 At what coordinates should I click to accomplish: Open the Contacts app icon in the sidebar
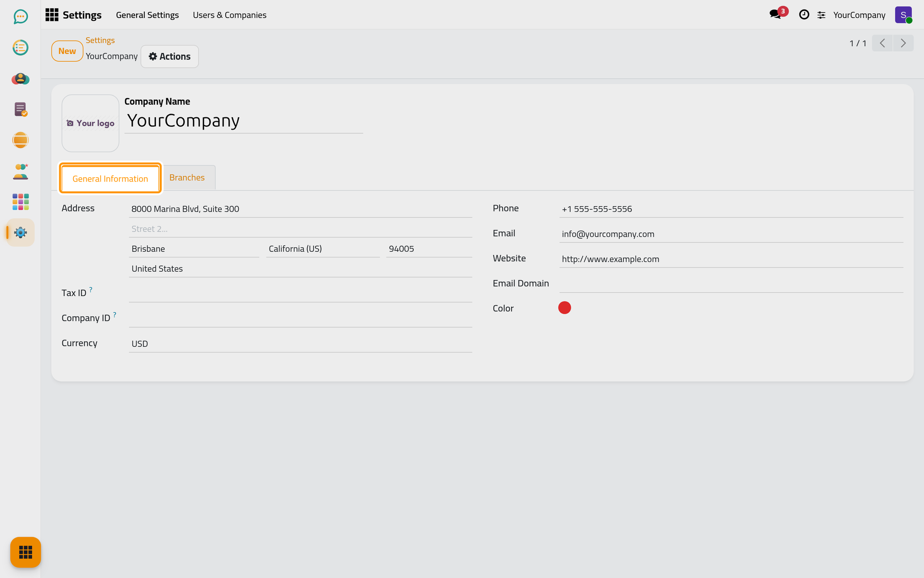point(20,79)
